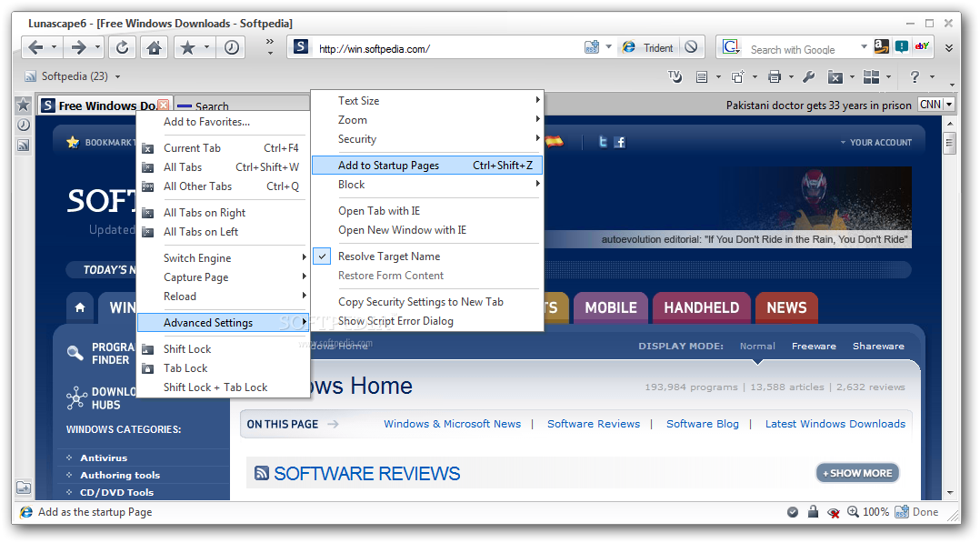Image resolution: width=980 pixels, height=543 pixels.
Task: Click the zoom magnifier in status bar
Action: [853, 512]
